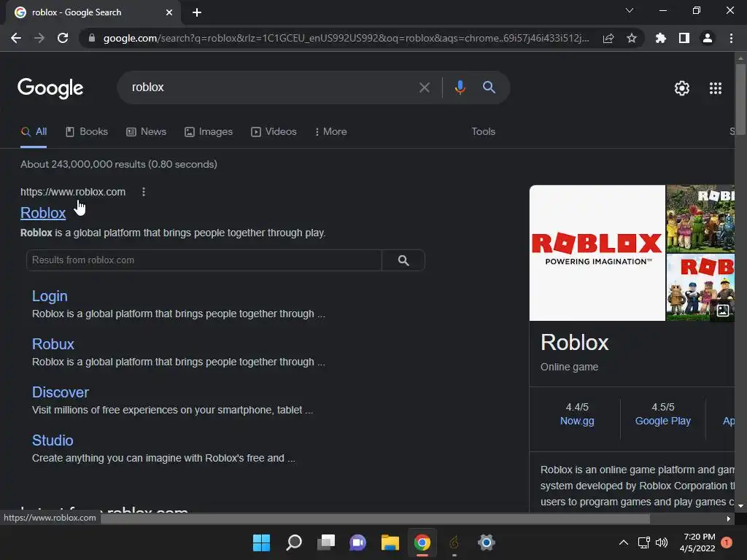Image resolution: width=747 pixels, height=560 pixels.
Task: Open the Chrome profile menu
Action: (708, 38)
